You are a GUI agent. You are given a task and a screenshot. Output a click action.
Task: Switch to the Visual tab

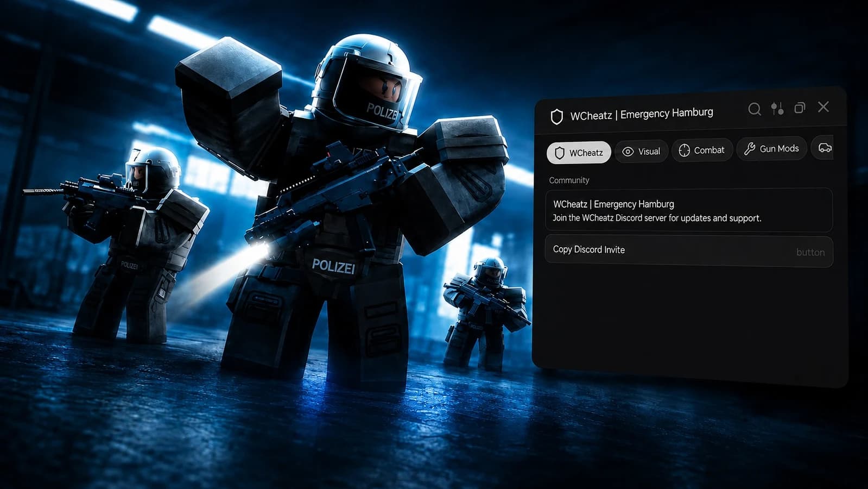pyautogui.click(x=642, y=152)
